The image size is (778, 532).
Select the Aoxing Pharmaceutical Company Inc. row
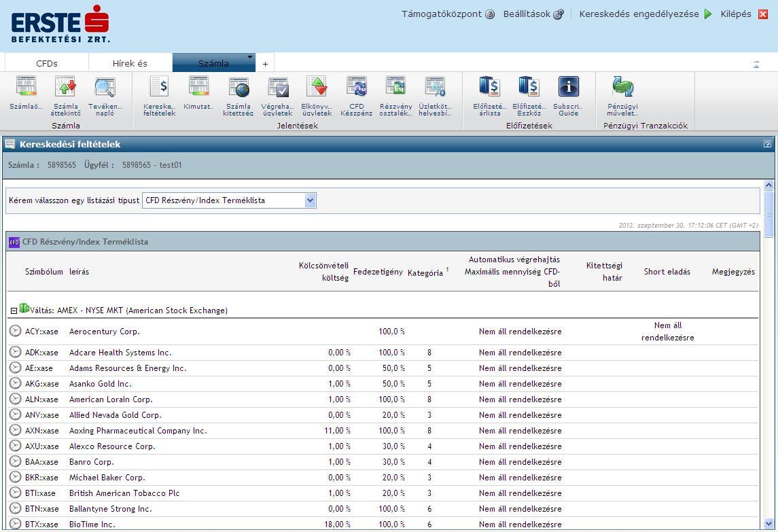tap(383, 430)
